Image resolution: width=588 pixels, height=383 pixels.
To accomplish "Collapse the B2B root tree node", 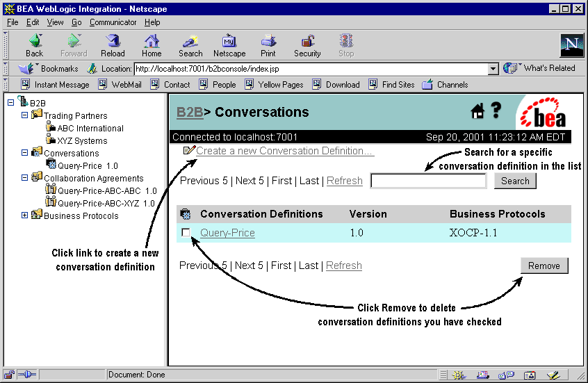I will coord(11,102).
